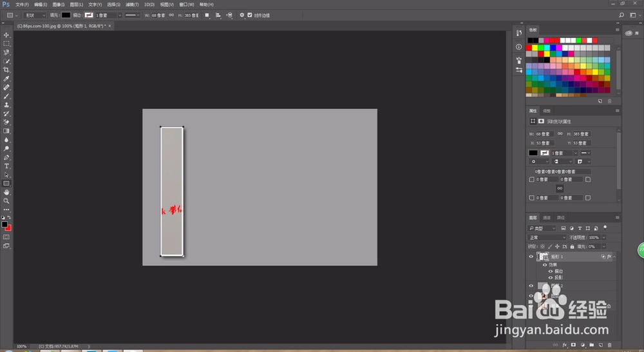Open the layer blend mode dropdown 正常

(x=547, y=237)
